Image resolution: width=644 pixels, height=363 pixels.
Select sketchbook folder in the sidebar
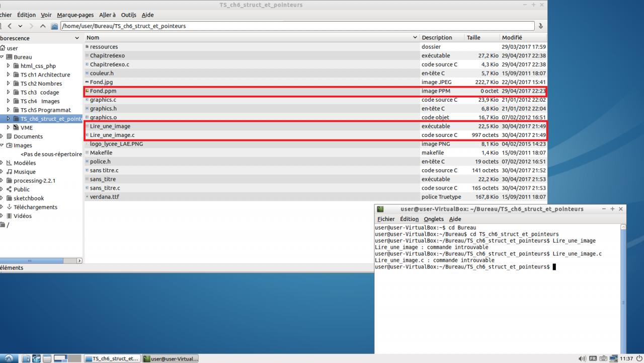(29, 198)
